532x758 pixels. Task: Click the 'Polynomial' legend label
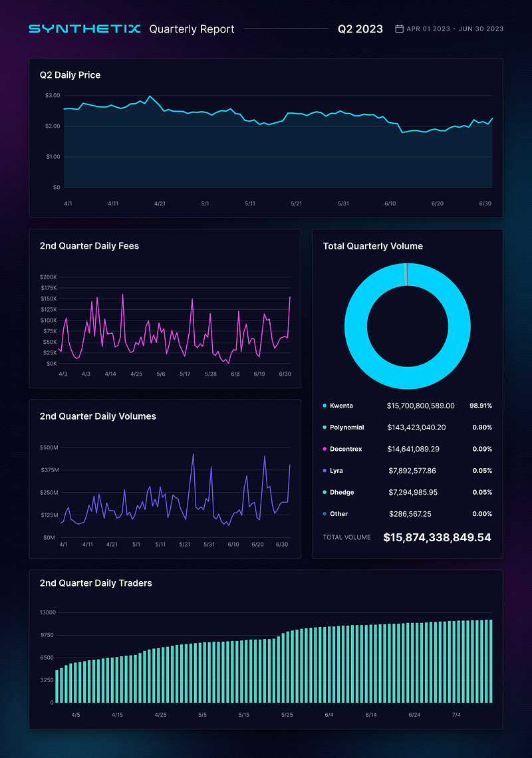point(346,428)
